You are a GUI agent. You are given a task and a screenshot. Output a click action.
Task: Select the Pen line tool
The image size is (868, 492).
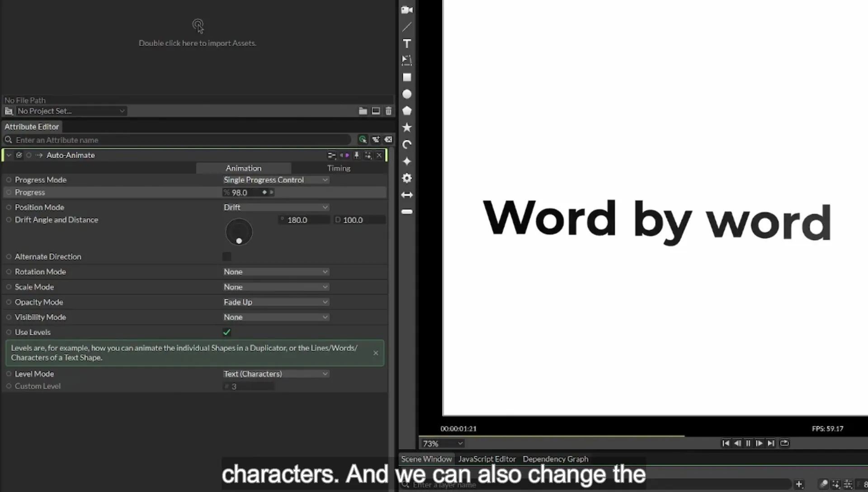tap(407, 27)
